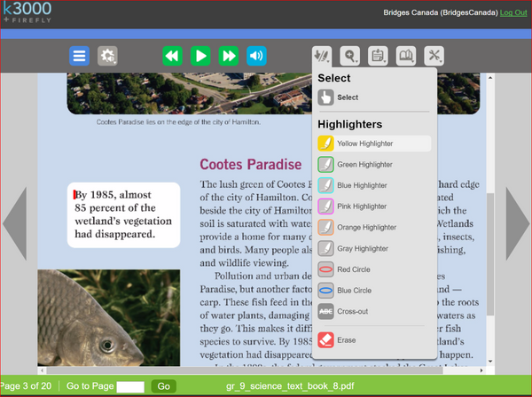Click the aerial Hamilton photo

click(x=190, y=93)
